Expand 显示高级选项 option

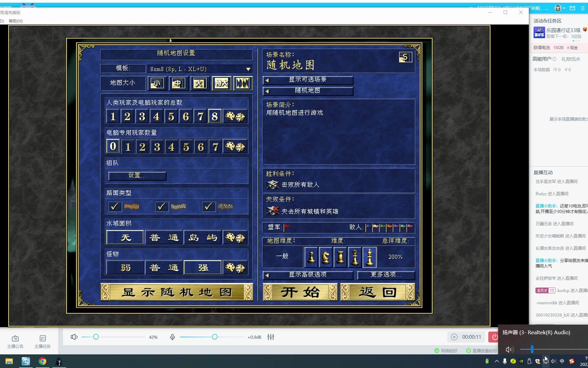pyautogui.click(x=308, y=275)
